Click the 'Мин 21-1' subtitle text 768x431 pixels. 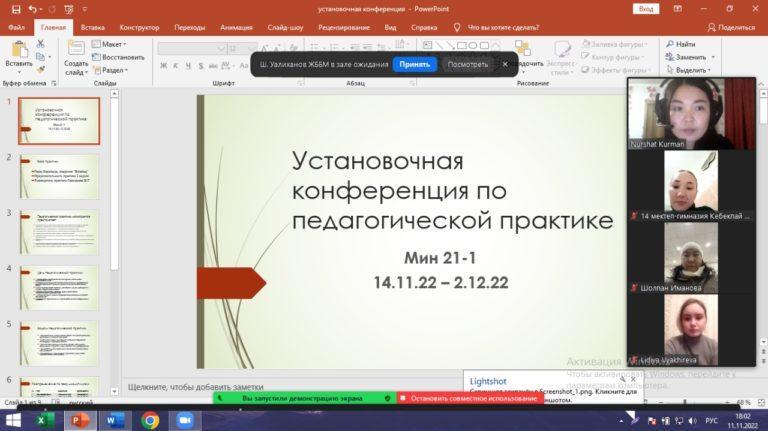(x=440, y=258)
